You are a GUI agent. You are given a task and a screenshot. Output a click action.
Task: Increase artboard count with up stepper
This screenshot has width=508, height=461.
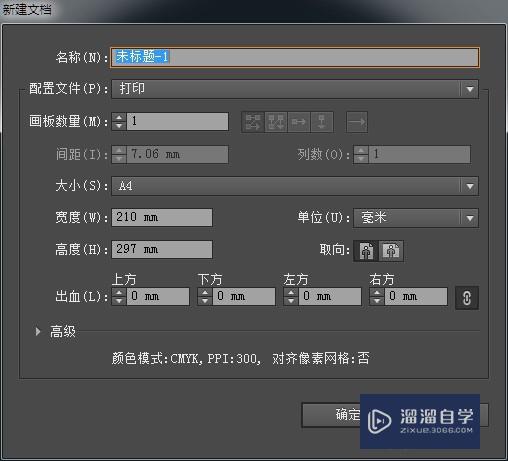coord(119,117)
